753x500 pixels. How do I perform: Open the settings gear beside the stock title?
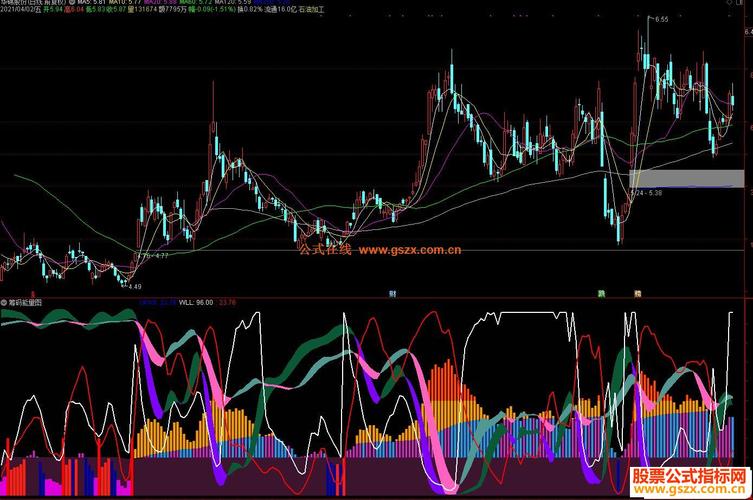72,2
